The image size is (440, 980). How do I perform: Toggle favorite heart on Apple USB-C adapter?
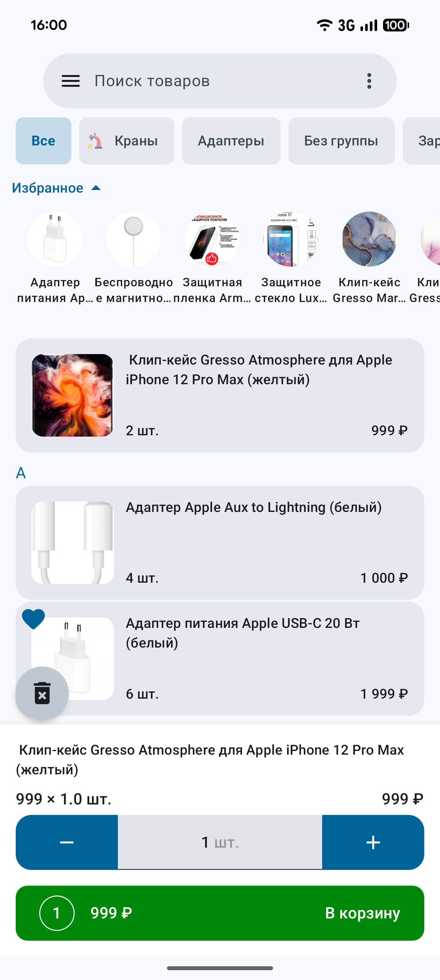[x=33, y=619]
